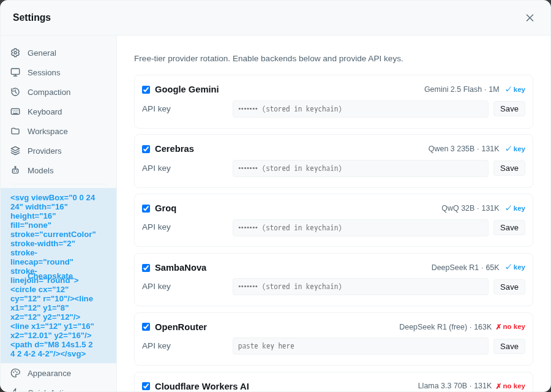Viewport: 551px width, 392px height.
Task: Click 'Free-tier provider rotation' description text
Action: pyautogui.click(x=269, y=58)
